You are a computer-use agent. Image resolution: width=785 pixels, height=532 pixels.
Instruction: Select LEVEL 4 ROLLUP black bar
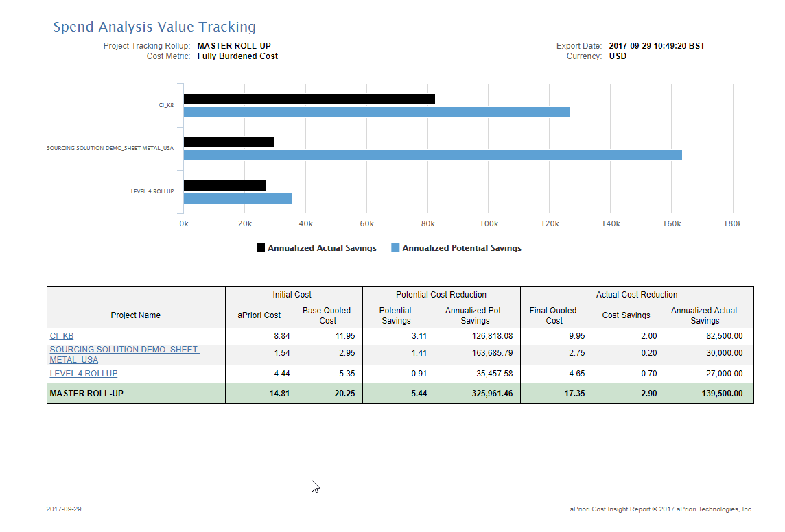224,186
